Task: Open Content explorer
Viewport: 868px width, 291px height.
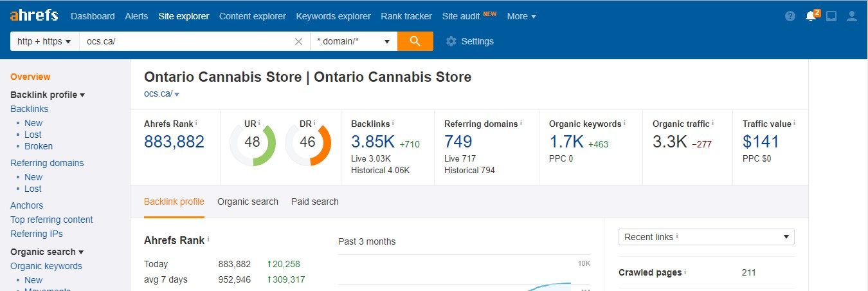Action: click(x=253, y=16)
